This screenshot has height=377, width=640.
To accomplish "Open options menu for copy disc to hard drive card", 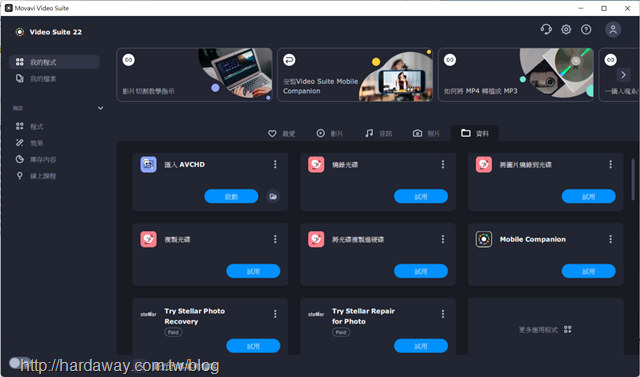I will click(443, 239).
